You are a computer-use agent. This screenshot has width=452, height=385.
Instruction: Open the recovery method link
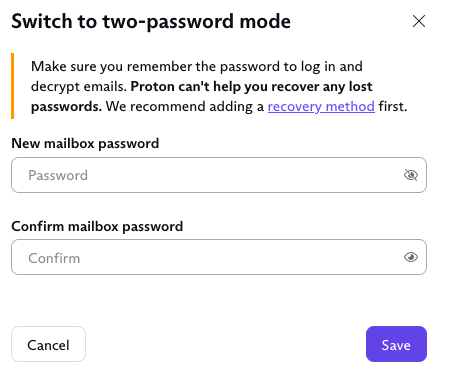tap(321, 107)
